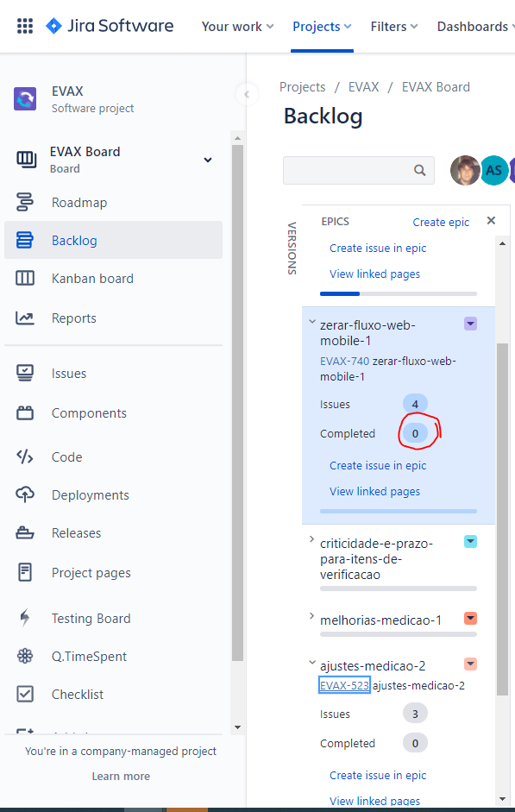Open peach color menu of ajustes-medicao-2
This screenshot has width=515, height=812.
[x=470, y=664]
